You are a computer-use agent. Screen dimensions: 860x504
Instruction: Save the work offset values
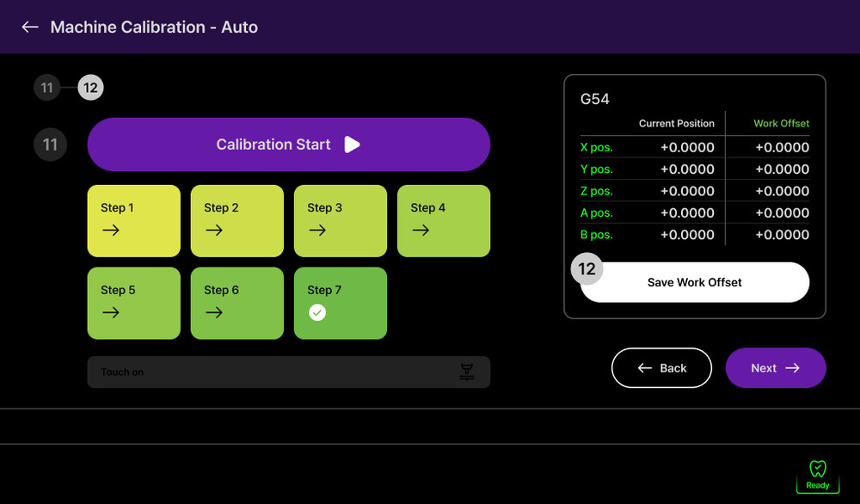(x=694, y=282)
